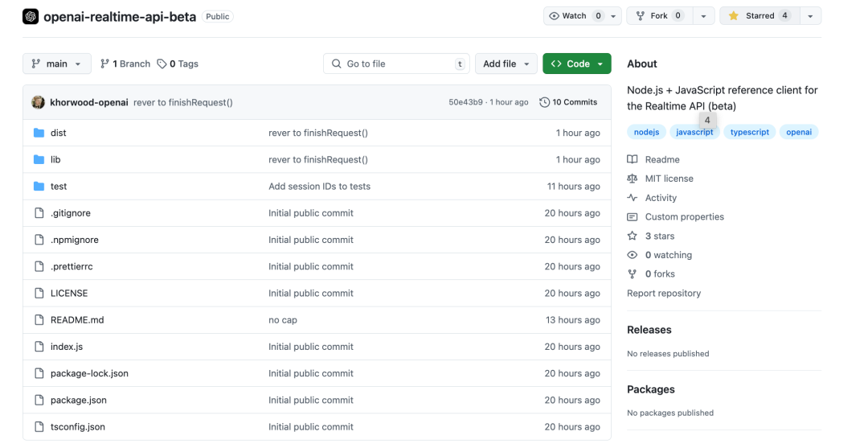Screen dimensions: 868x444
Task: Open the khorwood-openai profile link
Action: (x=89, y=102)
